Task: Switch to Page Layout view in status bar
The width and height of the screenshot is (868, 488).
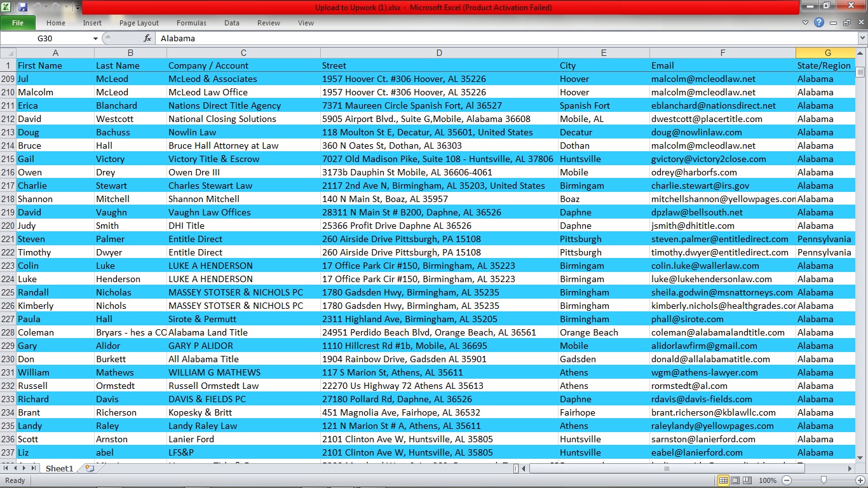Action: (735, 480)
